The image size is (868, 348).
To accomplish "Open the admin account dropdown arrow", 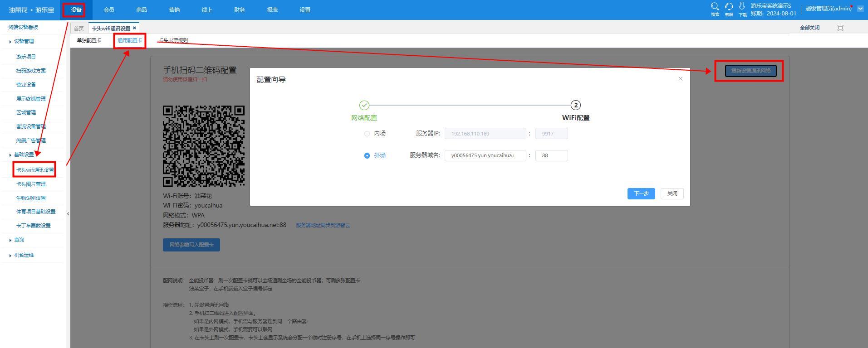I will [860, 9].
